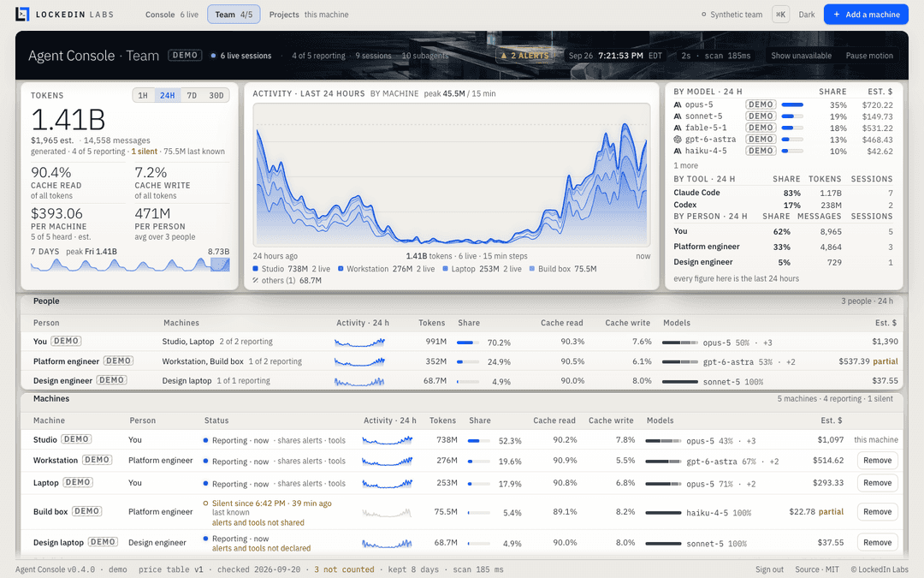Switch to the Console tab
Viewport: 924px width, 578px height.
172,15
